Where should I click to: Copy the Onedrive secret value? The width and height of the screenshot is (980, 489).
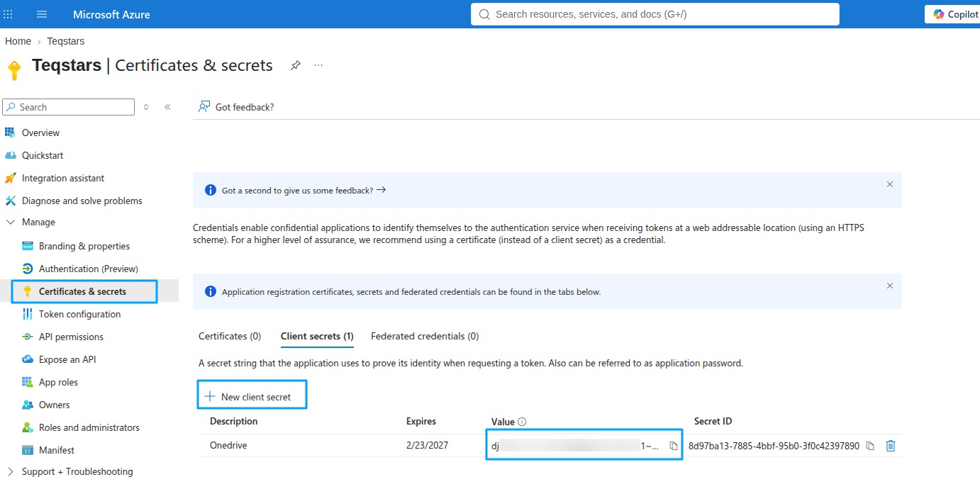[674, 446]
